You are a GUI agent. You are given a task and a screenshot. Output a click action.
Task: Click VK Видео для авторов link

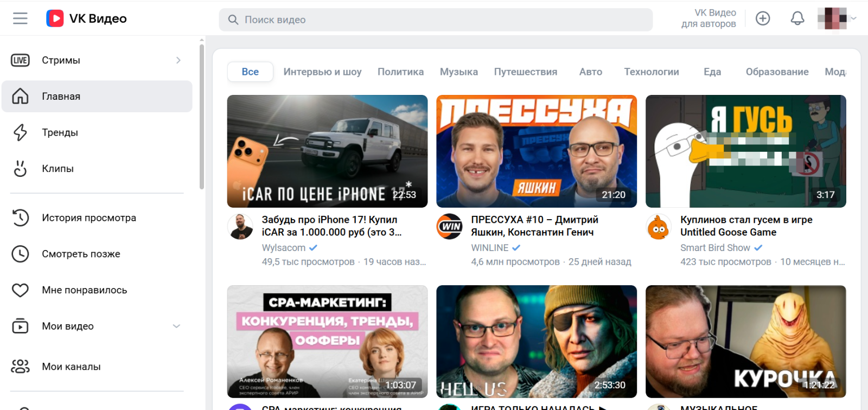tap(709, 18)
